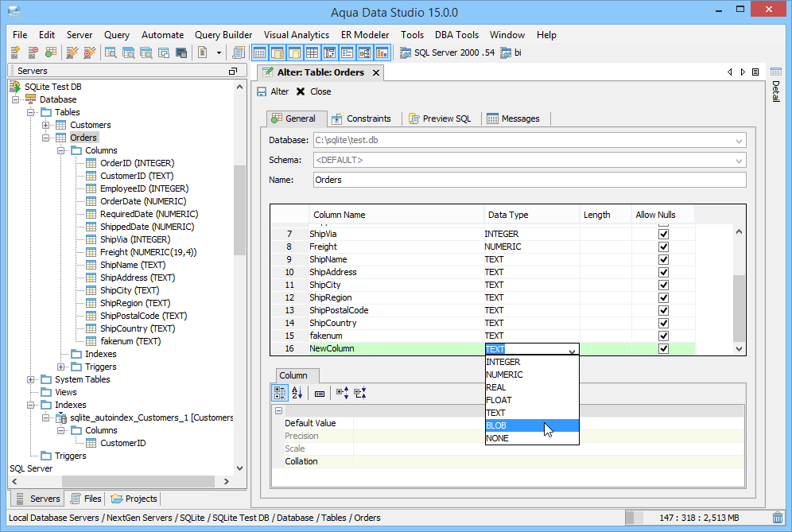This screenshot has height=532, width=792.
Task: Toggle categorized view in Column properties
Action: 279,393
